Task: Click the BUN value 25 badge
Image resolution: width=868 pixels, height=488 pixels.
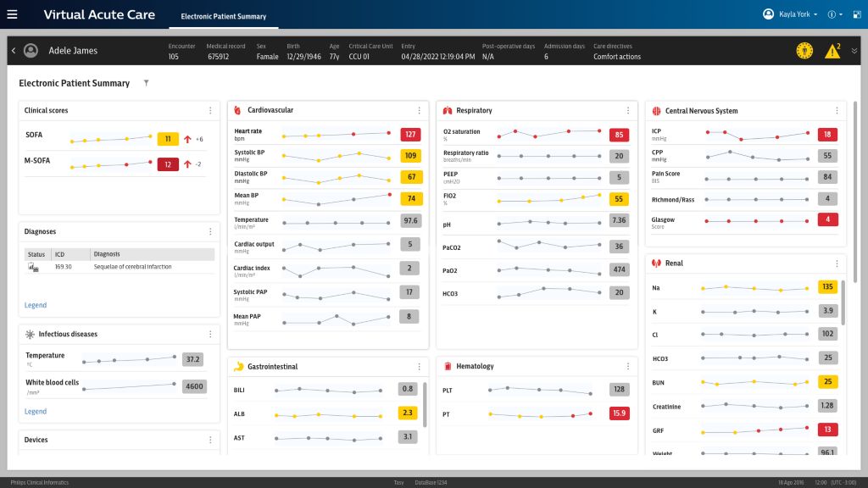Action: tap(827, 382)
